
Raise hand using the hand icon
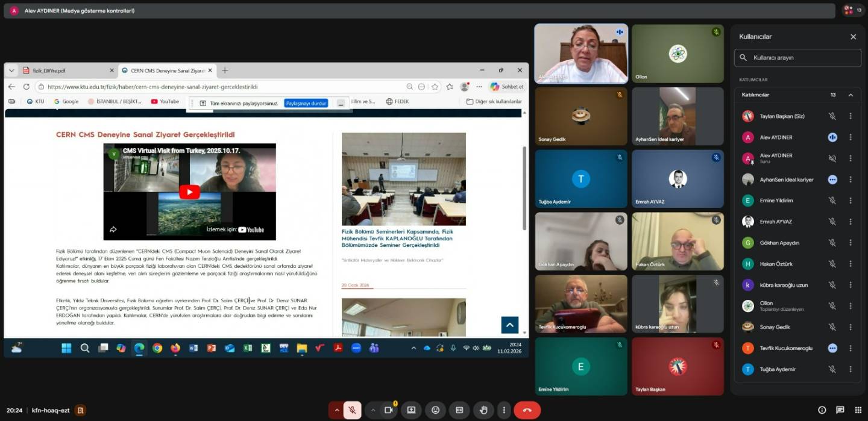tap(483, 410)
